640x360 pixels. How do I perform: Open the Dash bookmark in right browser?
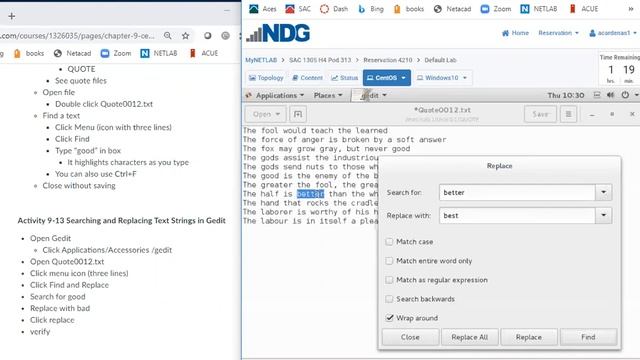coord(334,9)
